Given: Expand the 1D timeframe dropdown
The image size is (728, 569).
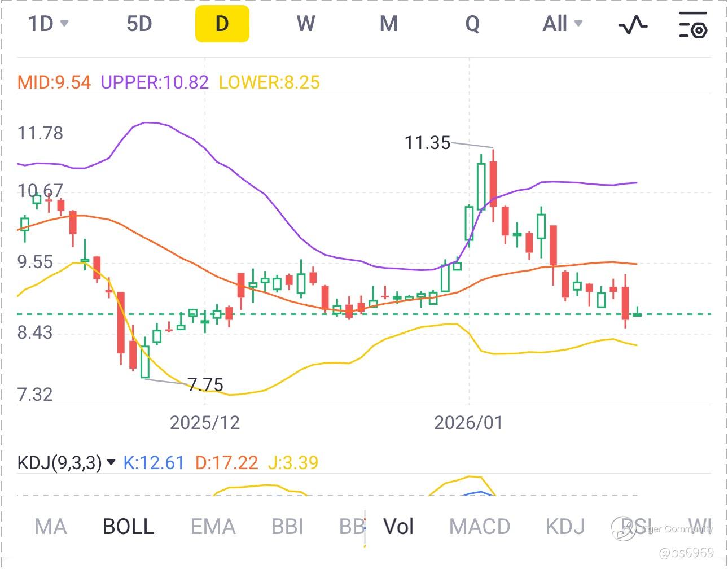Looking at the screenshot, I should 49,24.
